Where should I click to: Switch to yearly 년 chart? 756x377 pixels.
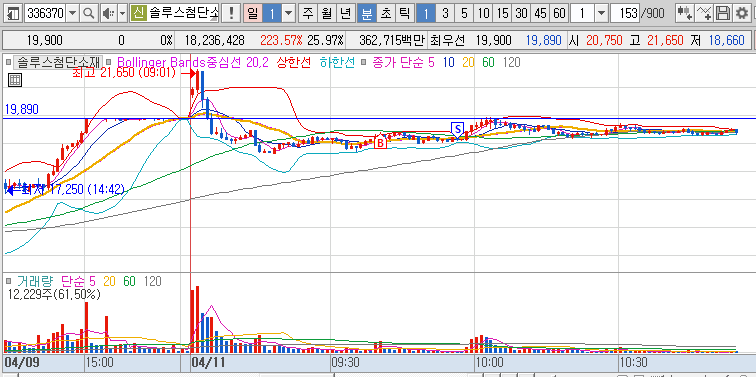(x=345, y=13)
